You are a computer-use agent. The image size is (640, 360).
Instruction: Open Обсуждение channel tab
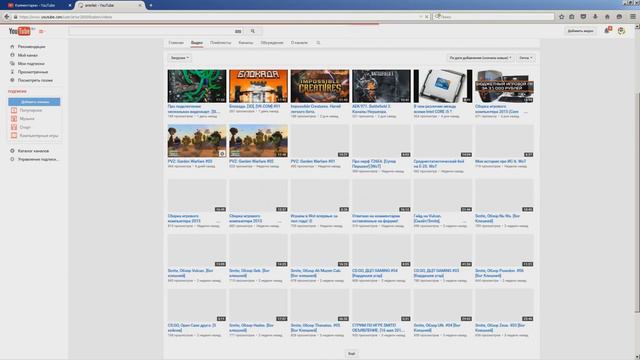[272, 42]
